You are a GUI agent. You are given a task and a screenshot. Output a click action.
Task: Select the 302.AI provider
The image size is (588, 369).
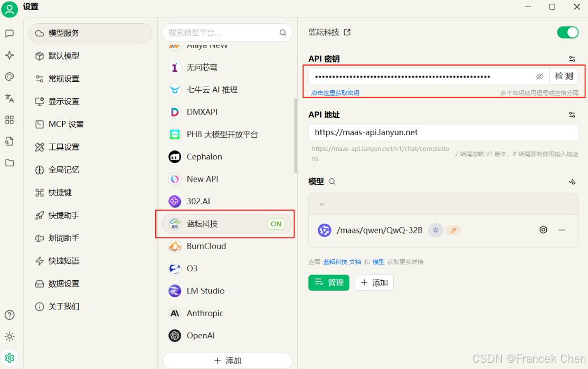pos(227,201)
